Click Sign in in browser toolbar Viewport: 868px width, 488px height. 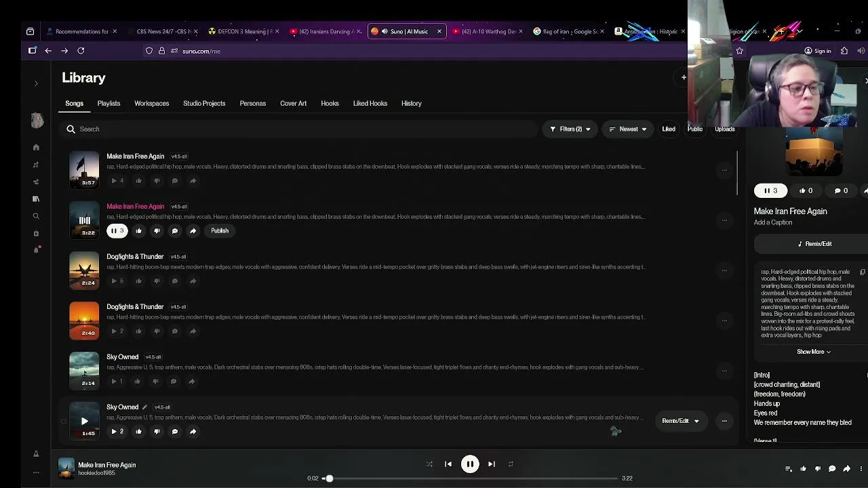(x=818, y=51)
